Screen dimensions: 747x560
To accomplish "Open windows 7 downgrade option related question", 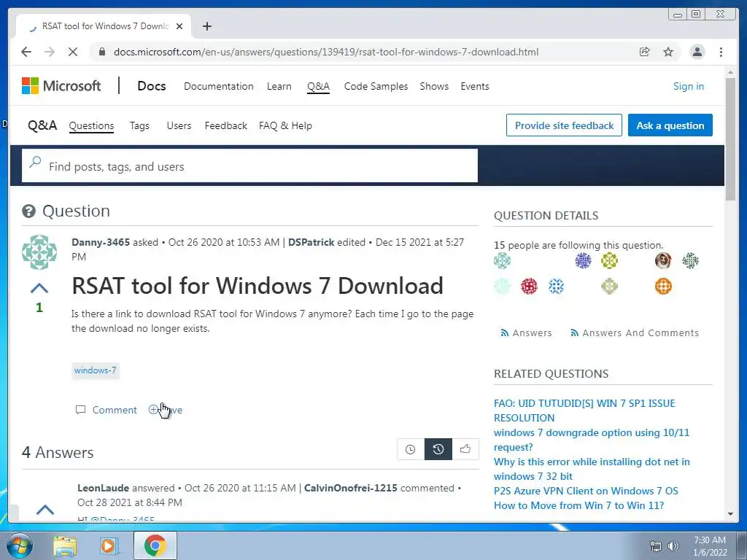I will click(592, 440).
